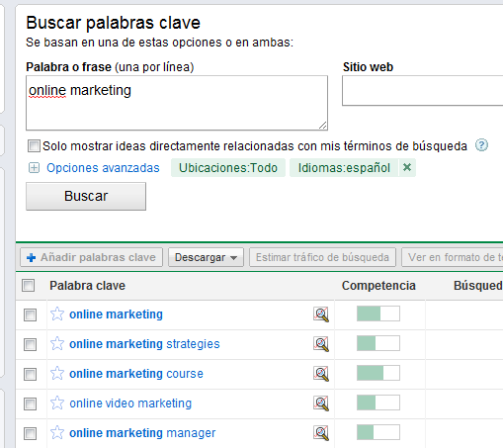
Task: Star the 'online marketing' keyword
Action: click(x=57, y=314)
